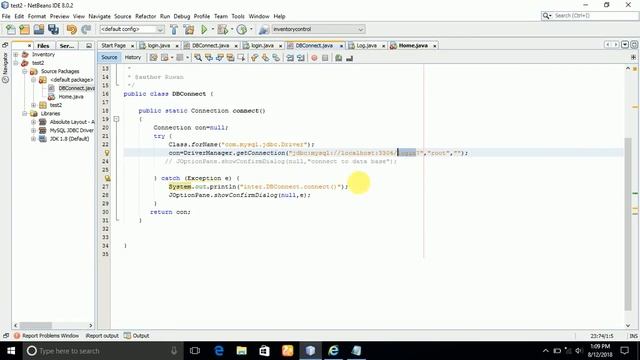Open the Navigate menu
640x360 pixels.
(100, 16)
